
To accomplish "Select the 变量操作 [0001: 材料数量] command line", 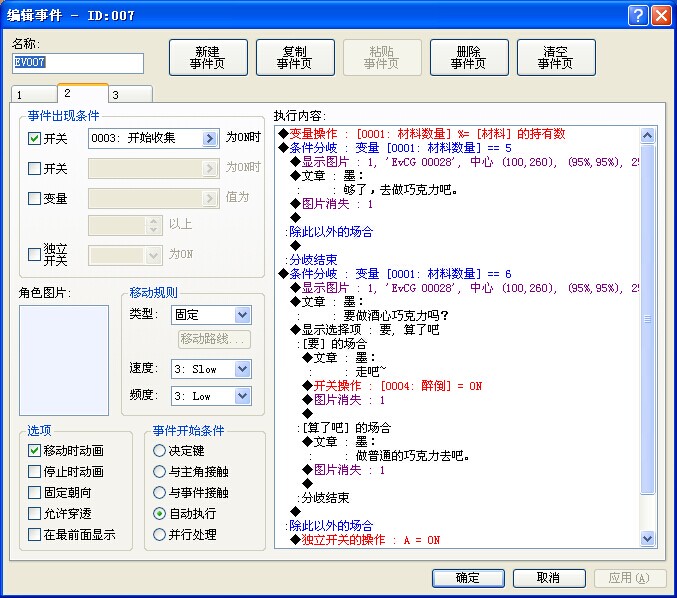I will pos(422,134).
